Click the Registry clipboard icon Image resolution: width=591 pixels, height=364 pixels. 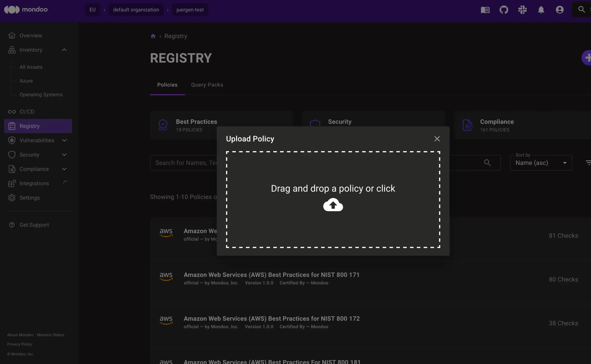12,126
